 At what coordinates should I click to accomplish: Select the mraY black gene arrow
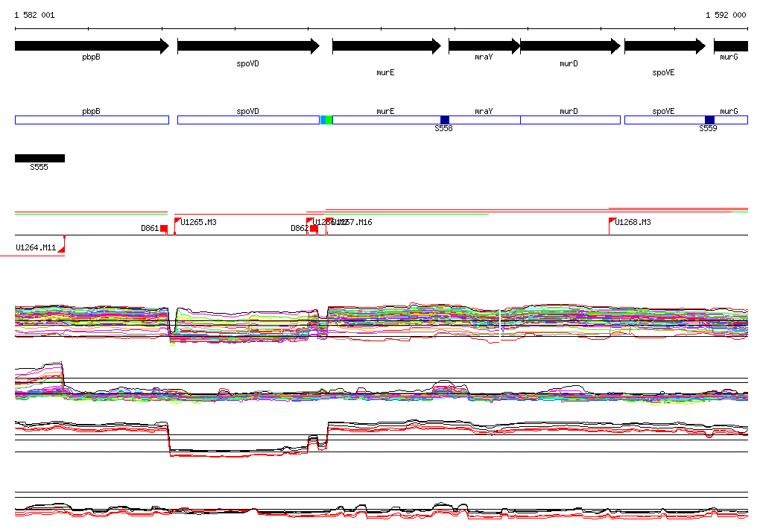coord(484,46)
